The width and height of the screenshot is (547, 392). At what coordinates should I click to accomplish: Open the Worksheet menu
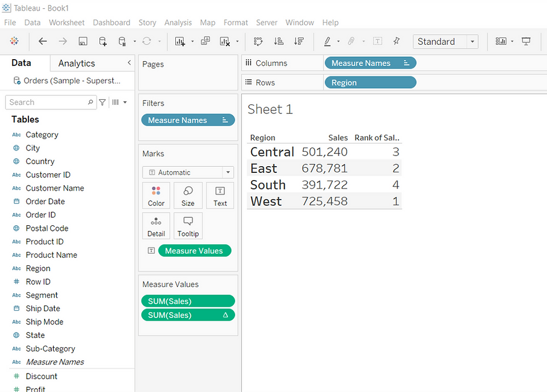[66, 23]
